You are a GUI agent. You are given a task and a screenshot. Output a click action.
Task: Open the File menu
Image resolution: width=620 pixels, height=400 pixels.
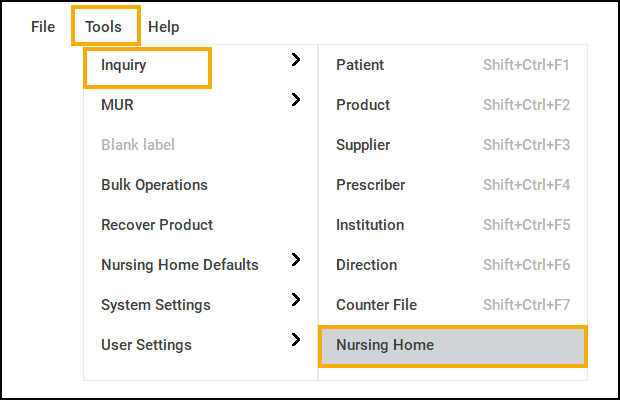coord(43,27)
